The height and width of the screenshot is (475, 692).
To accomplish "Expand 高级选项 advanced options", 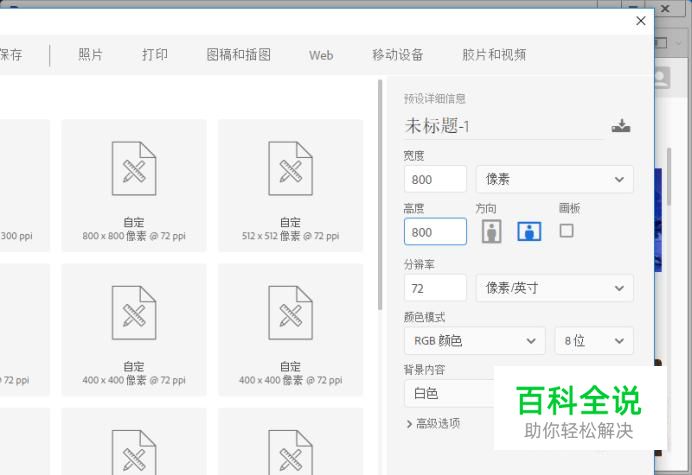I will (x=433, y=424).
